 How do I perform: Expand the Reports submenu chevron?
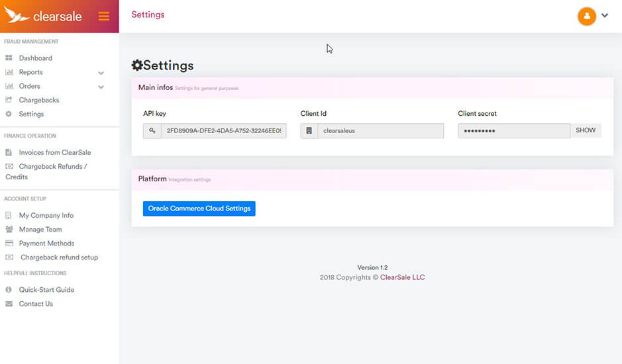point(101,73)
